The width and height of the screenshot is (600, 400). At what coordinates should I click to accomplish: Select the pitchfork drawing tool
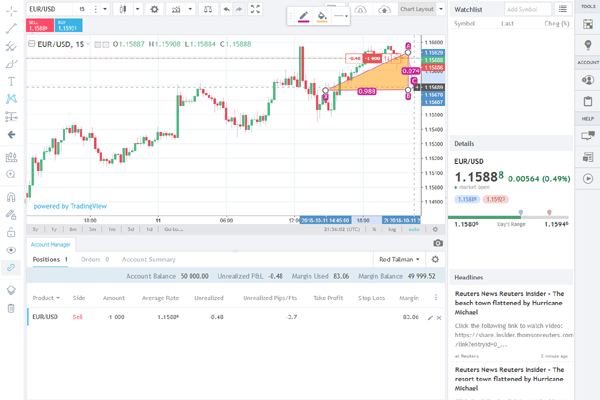(x=11, y=46)
